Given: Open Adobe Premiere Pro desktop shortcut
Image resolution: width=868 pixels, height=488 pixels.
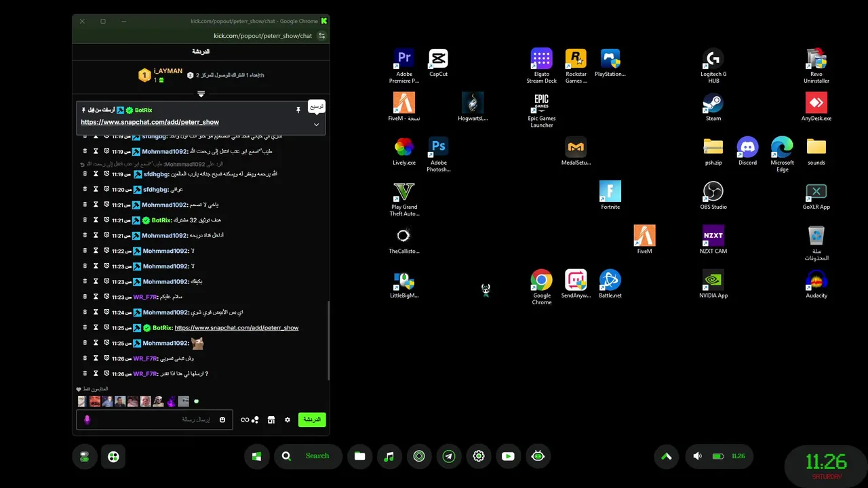Looking at the screenshot, I should pyautogui.click(x=404, y=66).
